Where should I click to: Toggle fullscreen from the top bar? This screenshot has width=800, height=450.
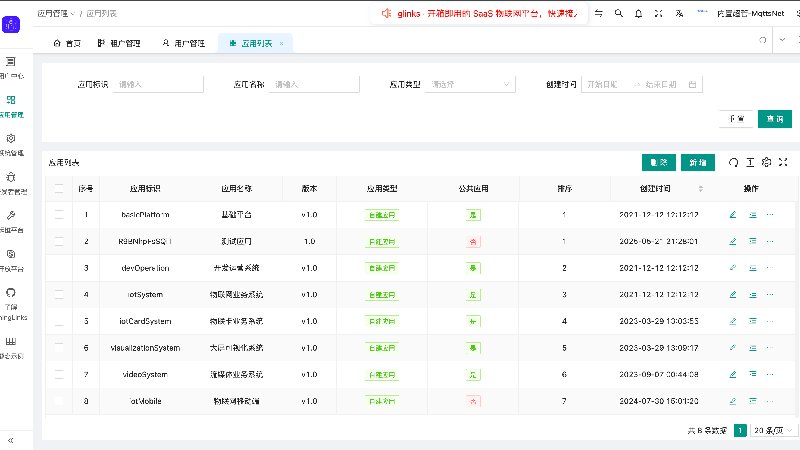click(659, 13)
